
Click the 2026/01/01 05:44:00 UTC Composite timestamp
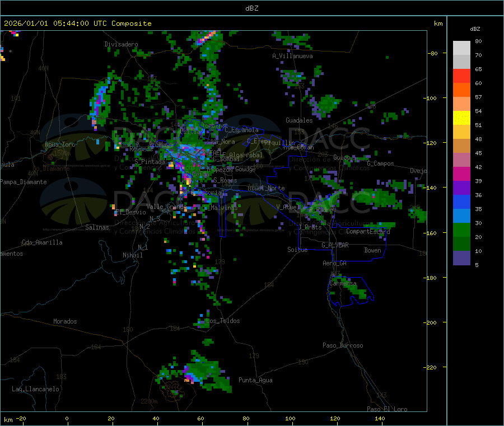[77, 24]
